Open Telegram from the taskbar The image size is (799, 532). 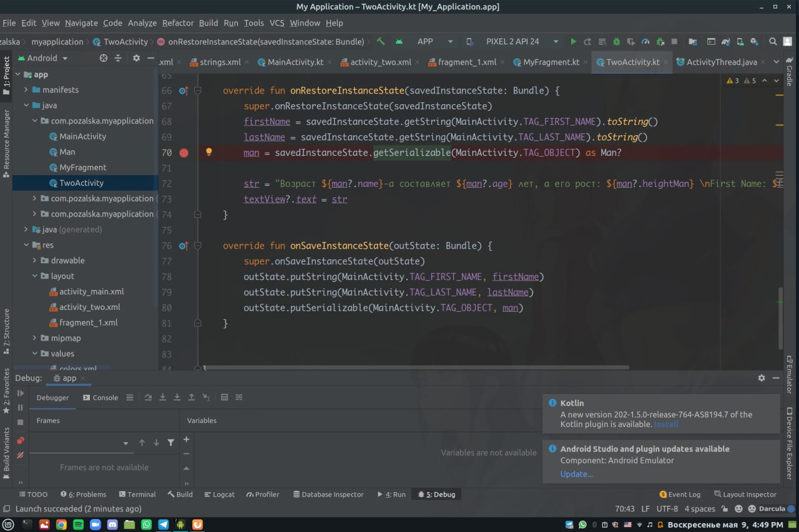pyautogui.click(x=163, y=525)
